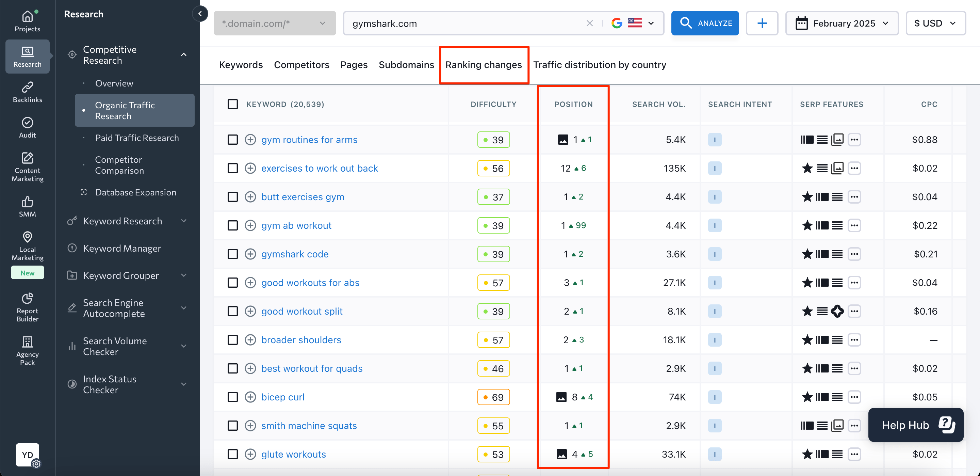Open Content Marketing in sidebar
Screen dimensions: 980x476
coord(27,167)
